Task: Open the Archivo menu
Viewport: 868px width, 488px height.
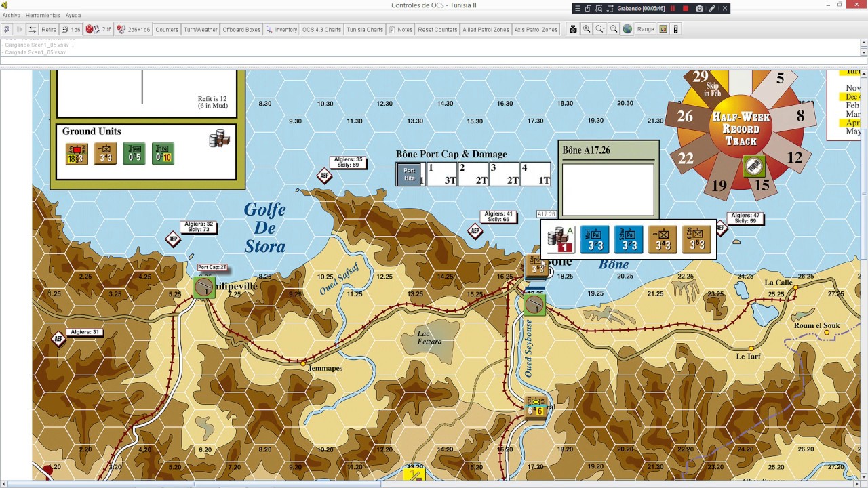Action: click(x=11, y=15)
